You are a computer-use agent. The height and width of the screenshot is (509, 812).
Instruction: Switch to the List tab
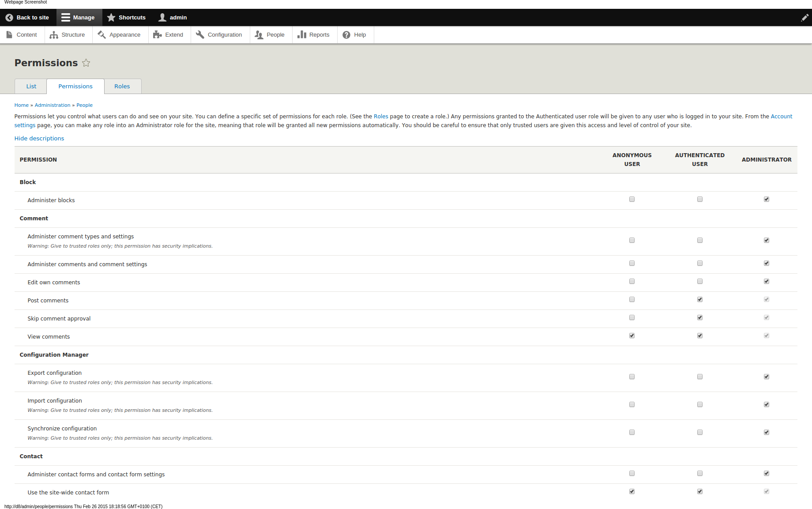coord(31,87)
